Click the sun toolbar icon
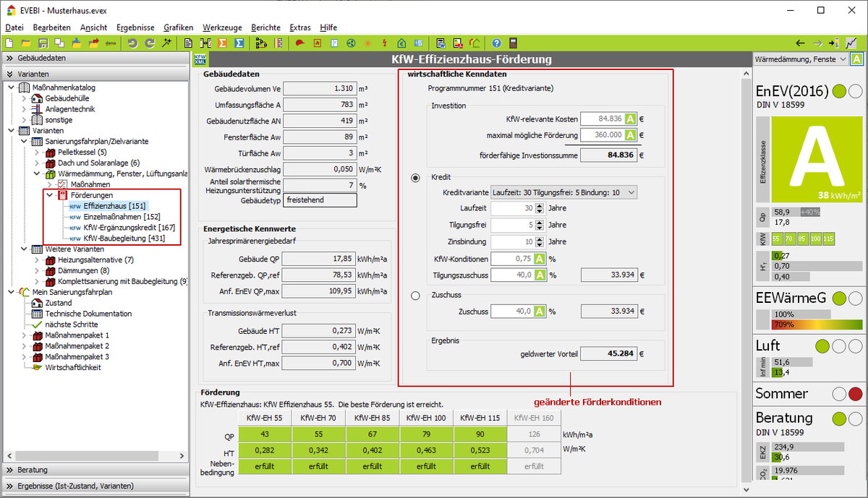868x498 pixels. point(367,43)
